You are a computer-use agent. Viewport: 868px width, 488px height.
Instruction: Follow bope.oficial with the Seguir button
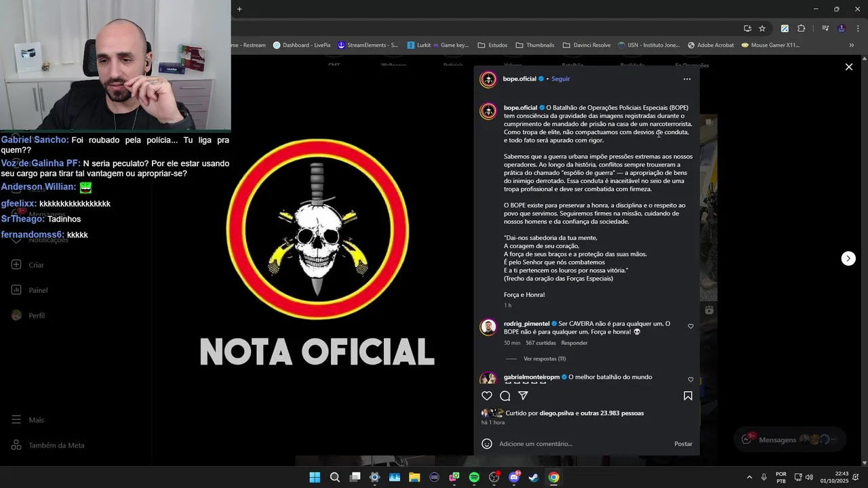pyautogui.click(x=561, y=79)
